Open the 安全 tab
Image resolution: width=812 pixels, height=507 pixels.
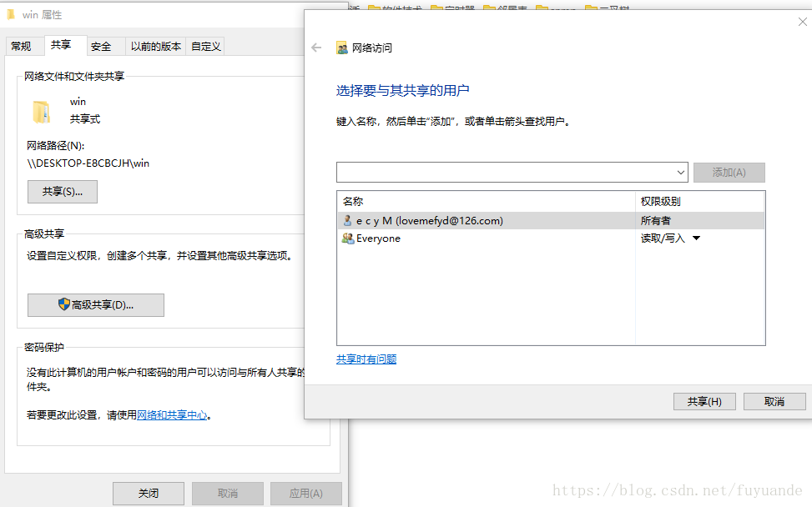tap(101, 47)
